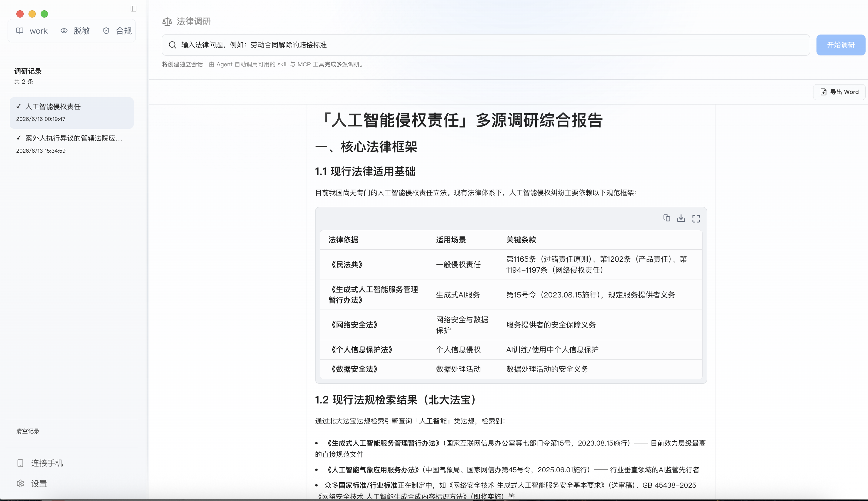Click the checkmark beside 案外人执行异议

(18, 138)
